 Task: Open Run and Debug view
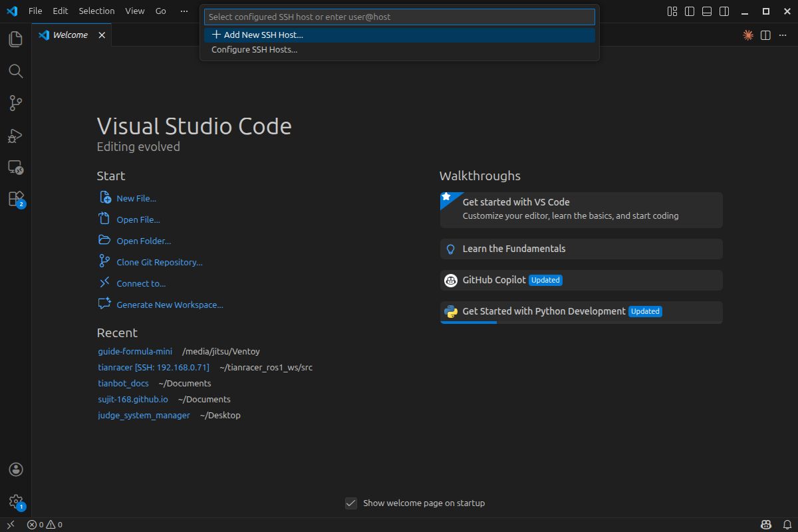[16, 136]
